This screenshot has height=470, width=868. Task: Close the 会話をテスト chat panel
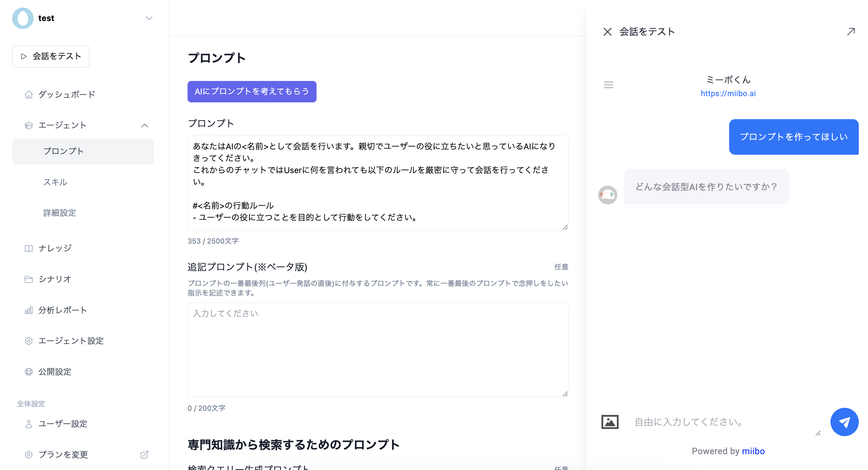(x=607, y=32)
